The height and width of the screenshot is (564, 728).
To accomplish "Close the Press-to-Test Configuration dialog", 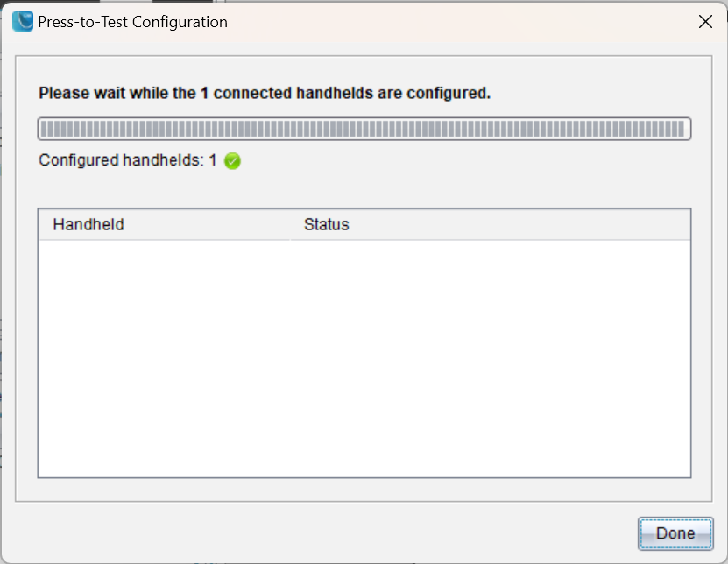I will (x=705, y=22).
